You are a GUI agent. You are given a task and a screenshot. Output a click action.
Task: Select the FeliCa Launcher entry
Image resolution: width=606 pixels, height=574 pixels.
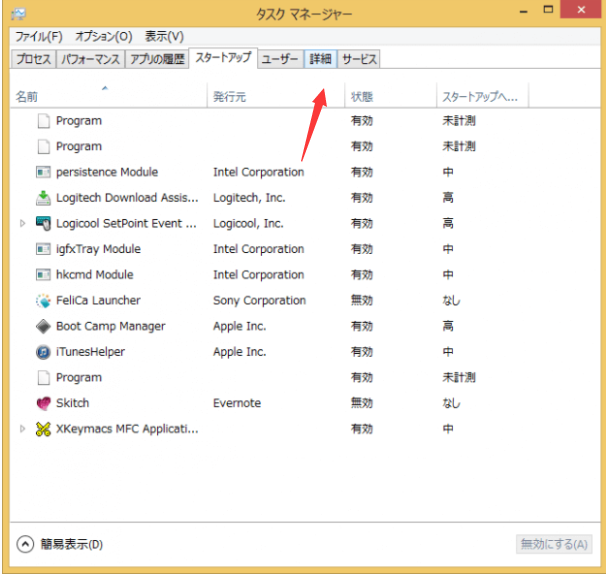click(x=98, y=300)
